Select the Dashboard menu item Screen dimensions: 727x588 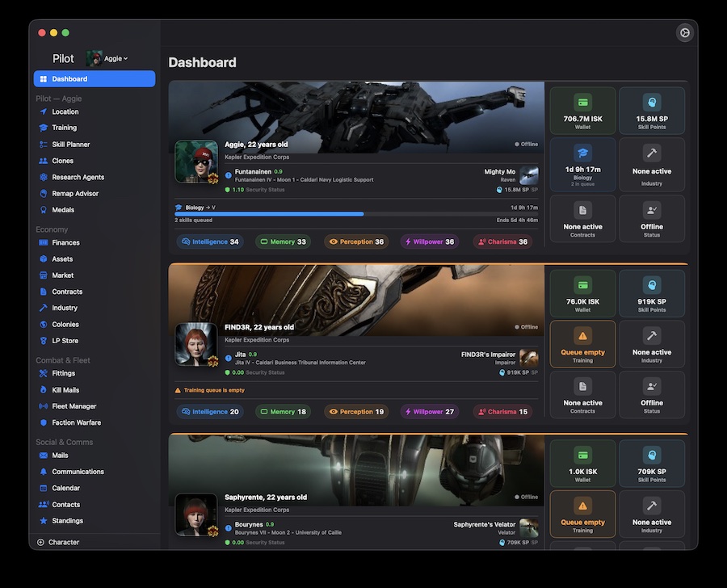[x=95, y=79]
